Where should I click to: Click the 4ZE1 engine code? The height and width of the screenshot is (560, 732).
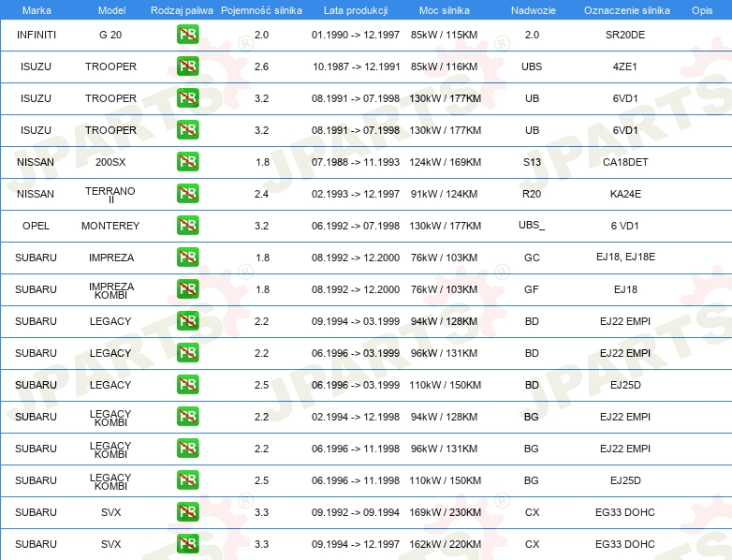(x=625, y=66)
